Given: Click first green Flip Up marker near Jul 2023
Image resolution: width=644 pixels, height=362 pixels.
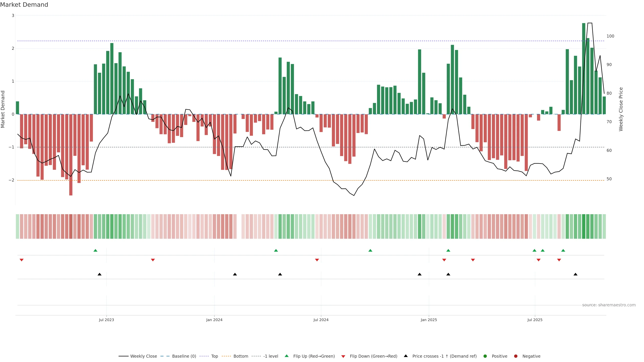Looking at the screenshot, I should pos(95,250).
